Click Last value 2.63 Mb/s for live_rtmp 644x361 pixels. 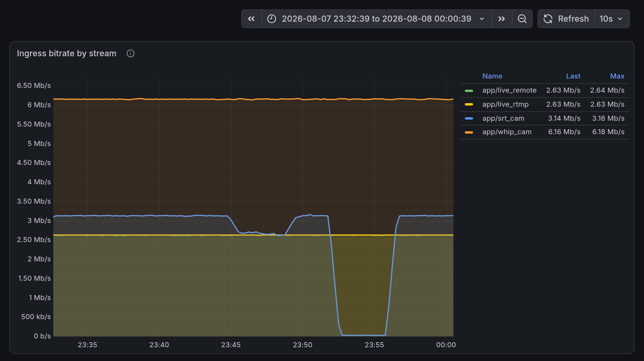(563, 104)
